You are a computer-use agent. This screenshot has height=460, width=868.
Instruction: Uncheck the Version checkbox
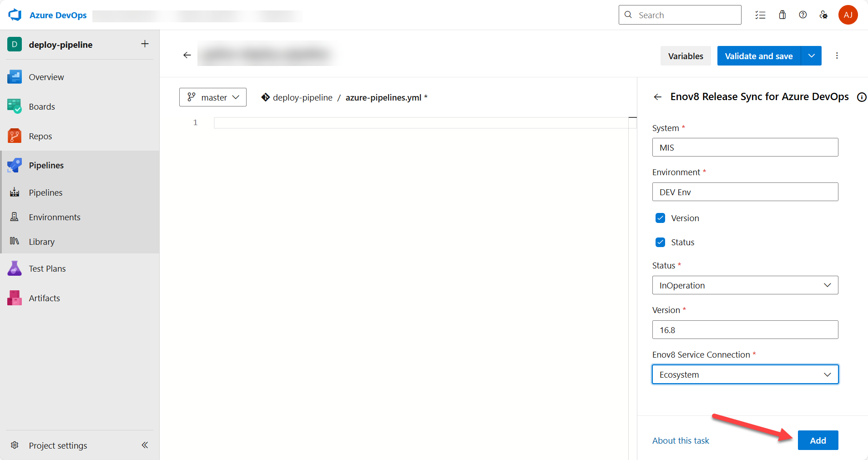(x=660, y=218)
